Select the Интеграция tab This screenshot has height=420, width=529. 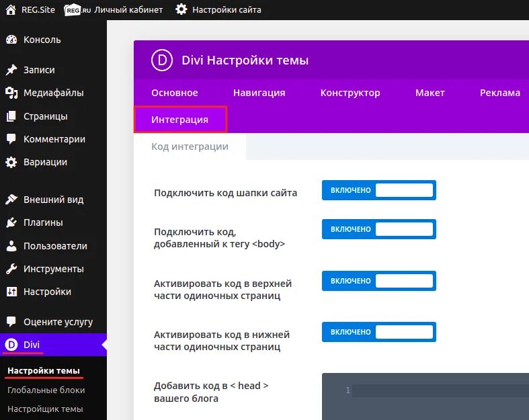coord(180,120)
